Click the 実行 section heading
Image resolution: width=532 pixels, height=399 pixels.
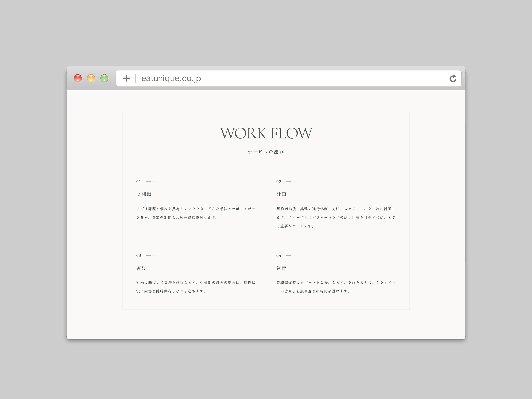click(x=141, y=268)
